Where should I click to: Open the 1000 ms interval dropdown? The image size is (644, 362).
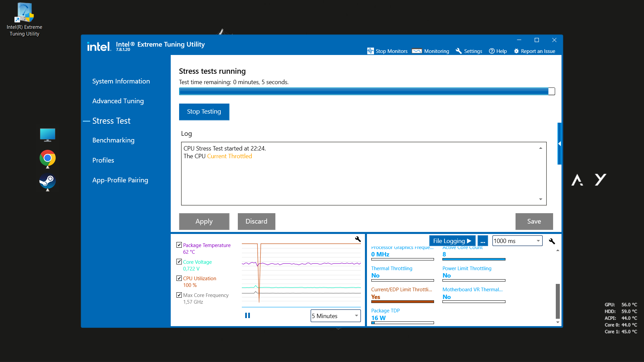tap(517, 241)
